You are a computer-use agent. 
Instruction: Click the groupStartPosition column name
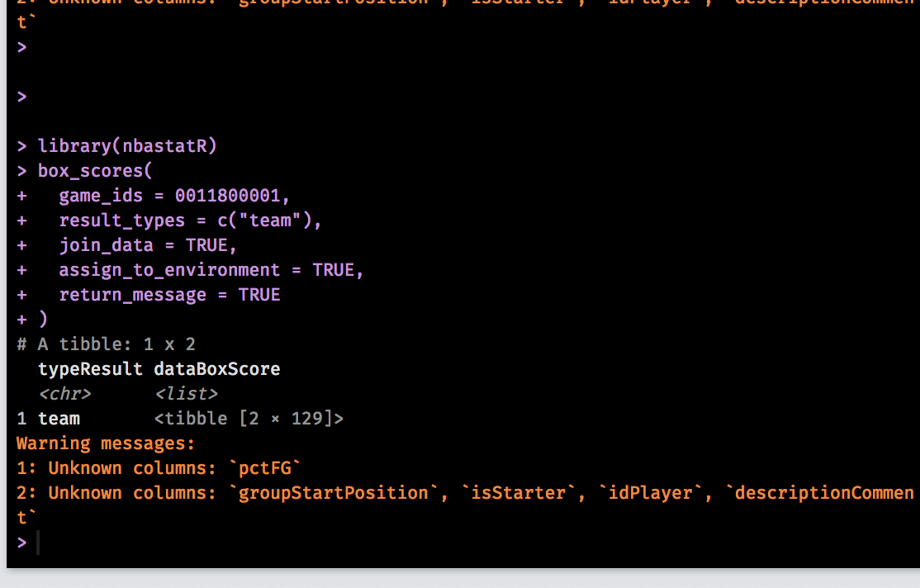[332, 492]
